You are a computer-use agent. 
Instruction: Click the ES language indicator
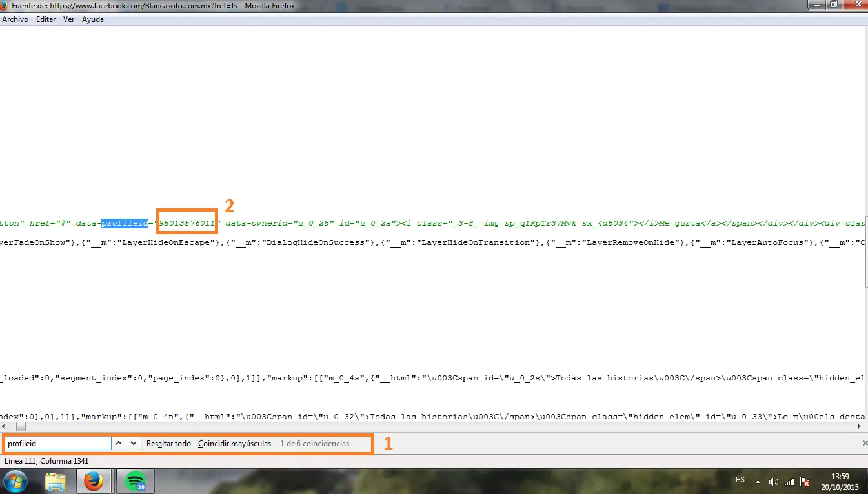pos(740,480)
